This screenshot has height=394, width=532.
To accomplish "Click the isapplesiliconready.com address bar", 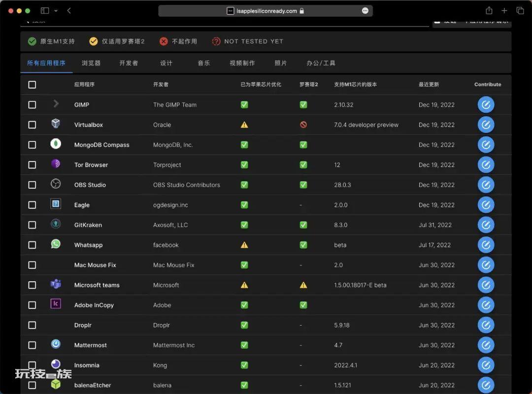I will click(x=266, y=11).
